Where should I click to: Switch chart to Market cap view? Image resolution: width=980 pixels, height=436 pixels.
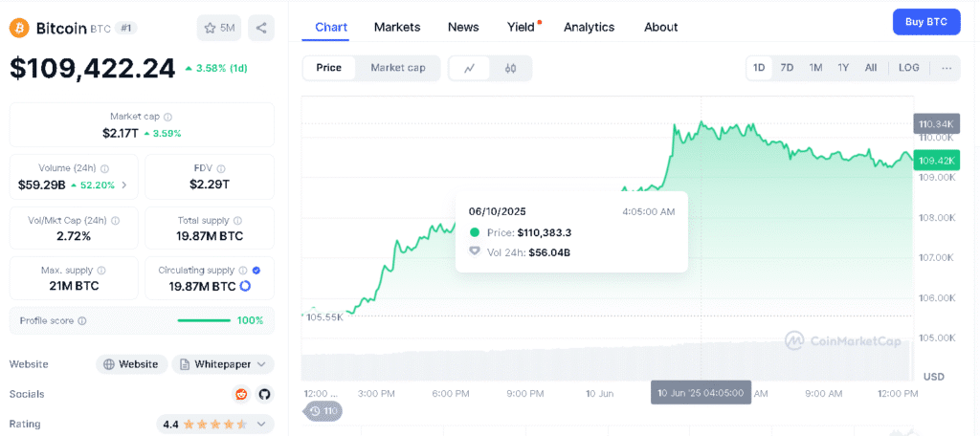pos(398,68)
